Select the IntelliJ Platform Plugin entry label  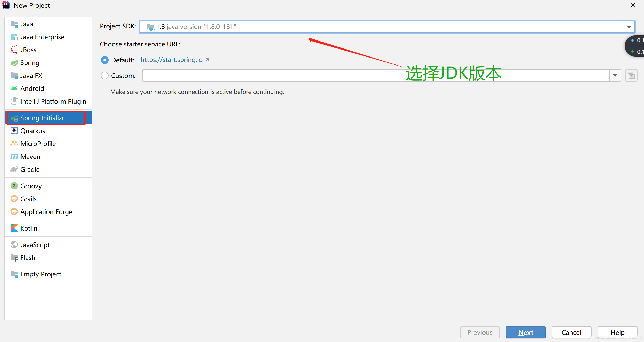coord(53,101)
